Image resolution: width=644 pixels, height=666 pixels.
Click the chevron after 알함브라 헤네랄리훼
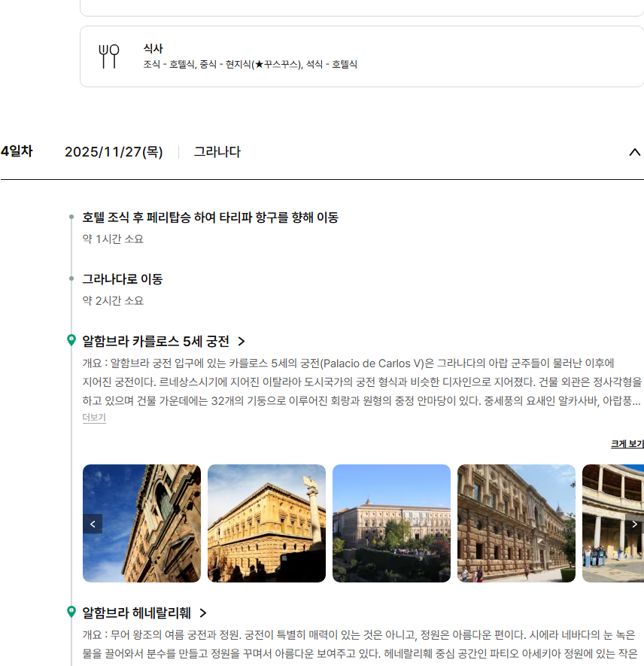(203, 613)
